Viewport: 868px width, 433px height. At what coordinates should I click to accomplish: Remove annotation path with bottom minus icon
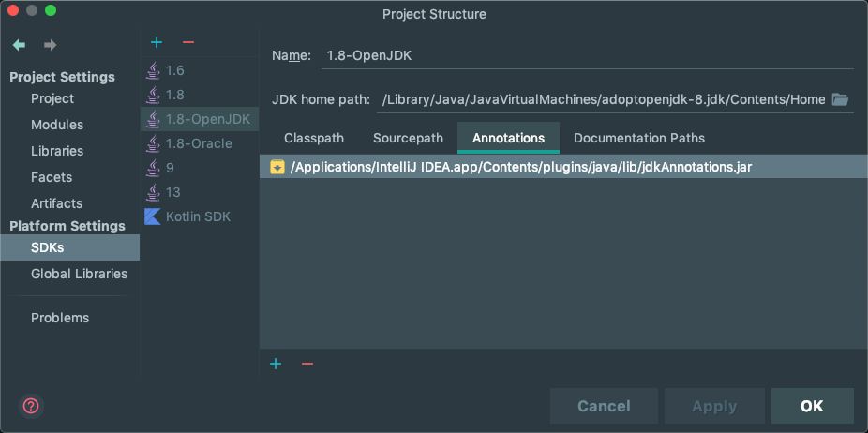[307, 364]
